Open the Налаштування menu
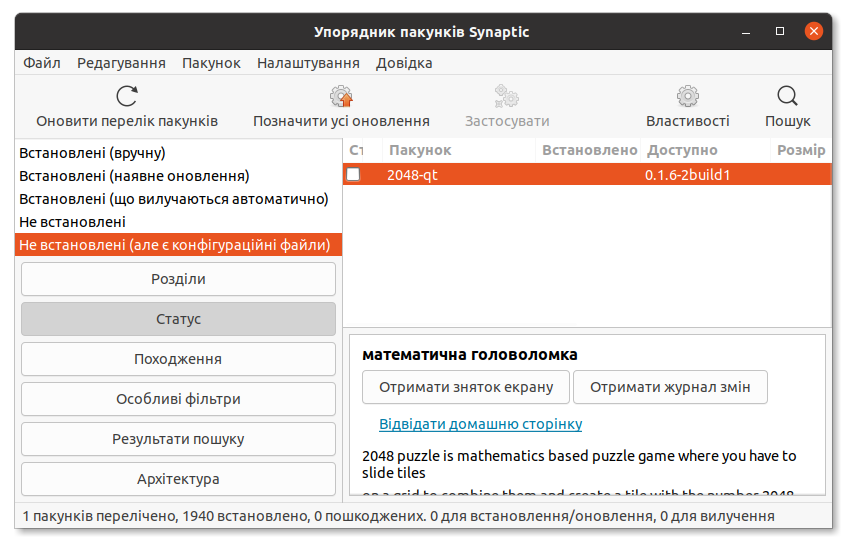The width and height of the screenshot is (851, 547). 308,63
